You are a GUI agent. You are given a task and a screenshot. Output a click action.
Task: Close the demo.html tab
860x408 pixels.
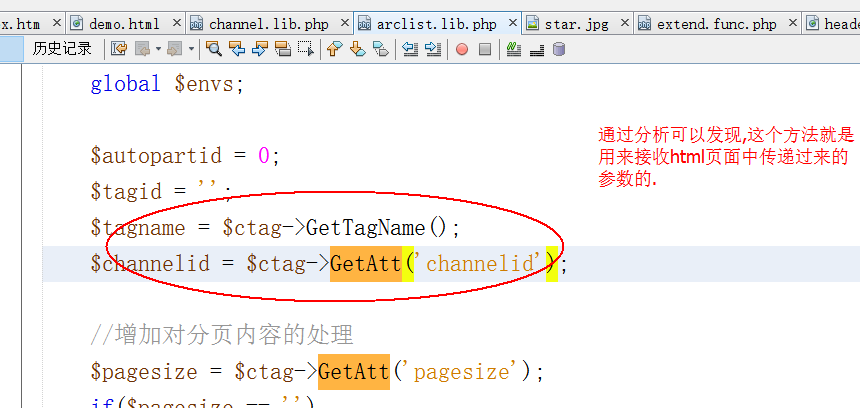[176, 23]
